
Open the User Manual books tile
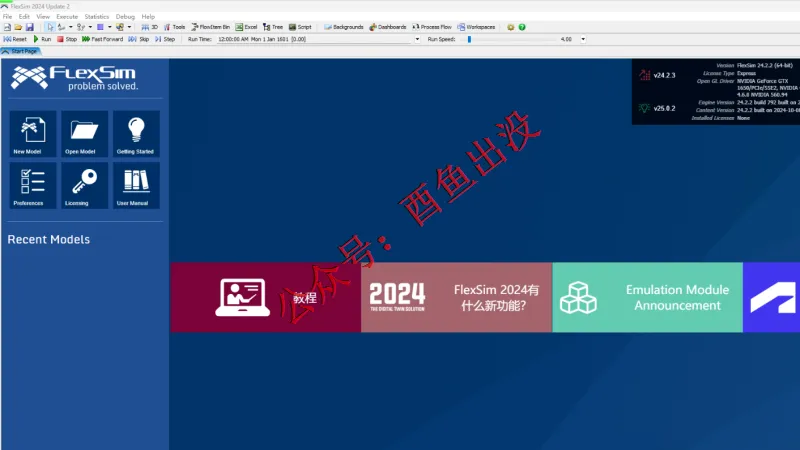click(x=136, y=186)
